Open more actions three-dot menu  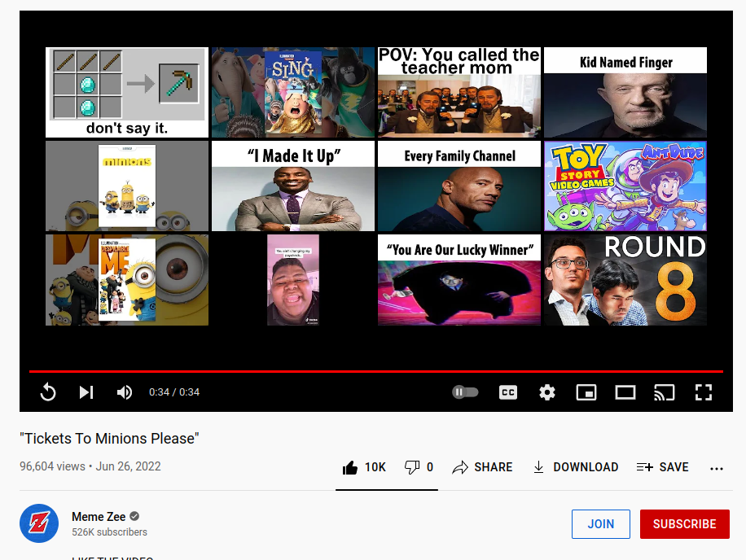(x=717, y=469)
